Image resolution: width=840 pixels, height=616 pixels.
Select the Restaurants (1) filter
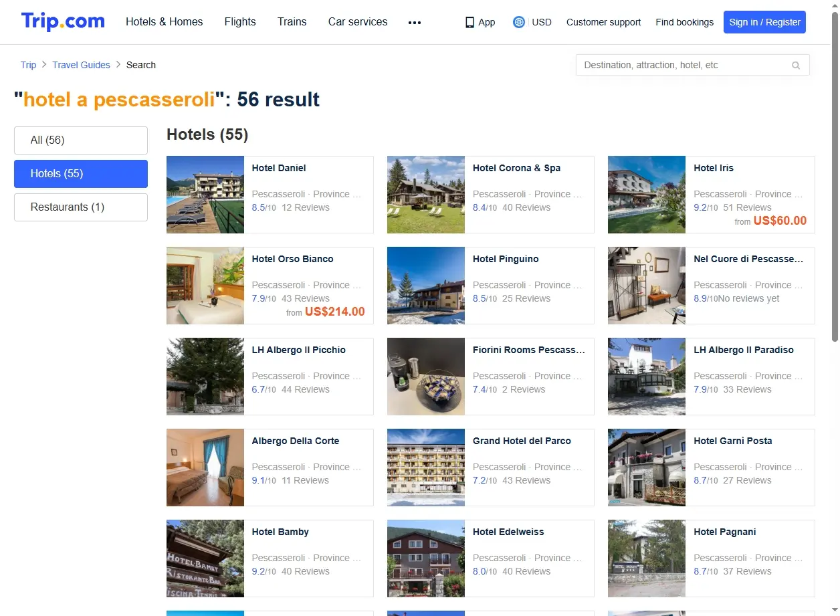point(81,207)
